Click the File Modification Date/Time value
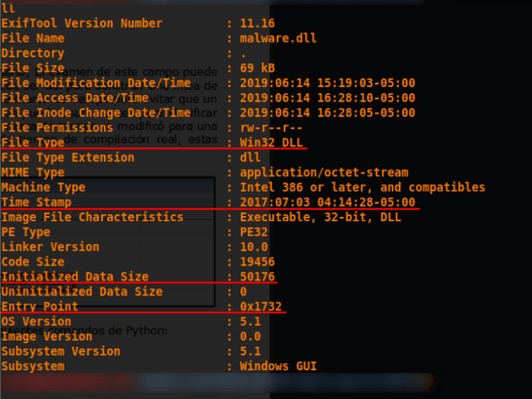 (x=327, y=83)
